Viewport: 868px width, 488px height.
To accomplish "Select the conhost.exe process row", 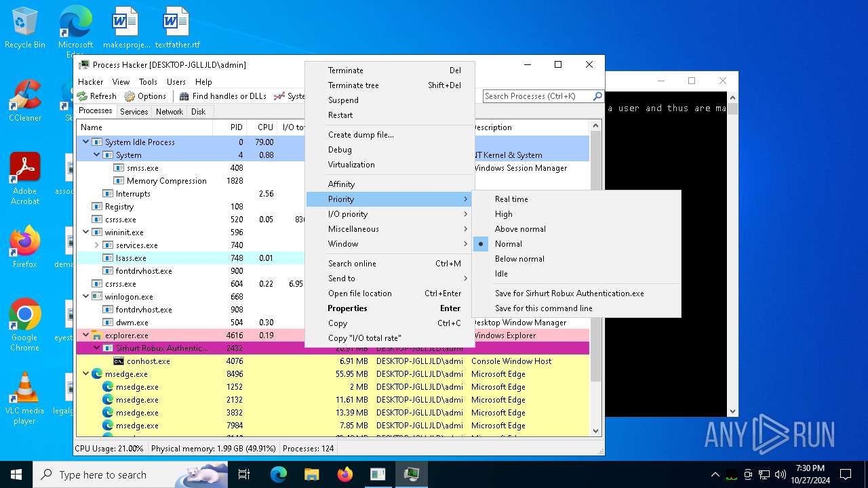I will point(333,361).
